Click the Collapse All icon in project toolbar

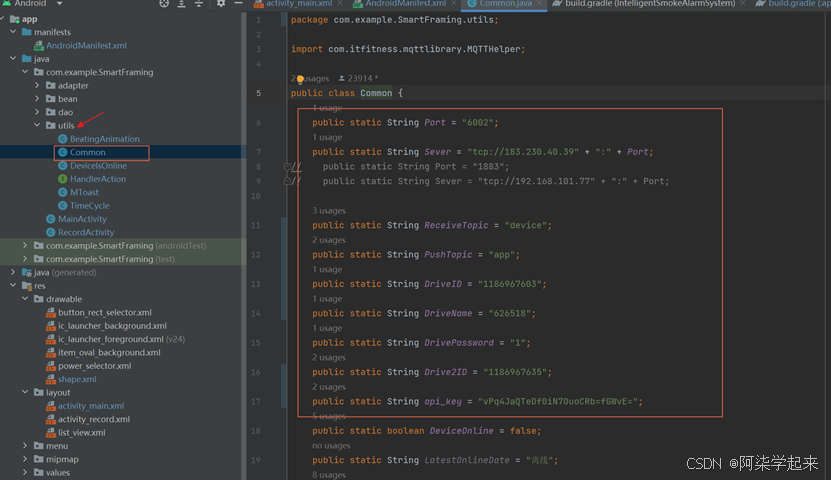pos(198,4)
